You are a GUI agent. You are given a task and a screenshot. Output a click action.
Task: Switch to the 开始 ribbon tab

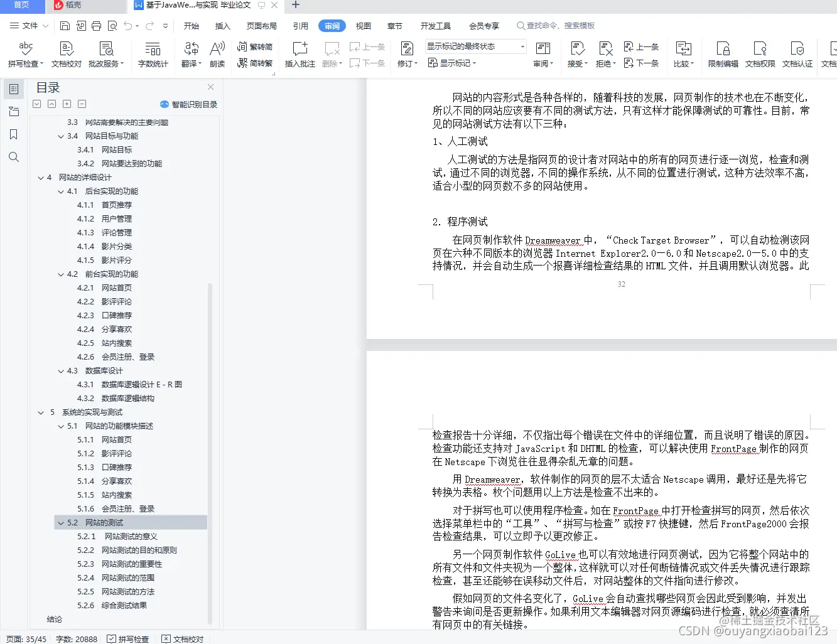click(192, 26)
